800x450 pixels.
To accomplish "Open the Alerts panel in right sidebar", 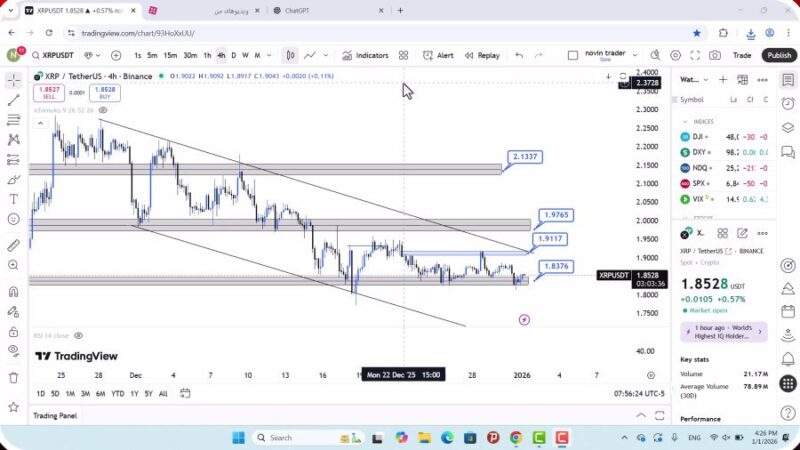I will pos(788,102).
